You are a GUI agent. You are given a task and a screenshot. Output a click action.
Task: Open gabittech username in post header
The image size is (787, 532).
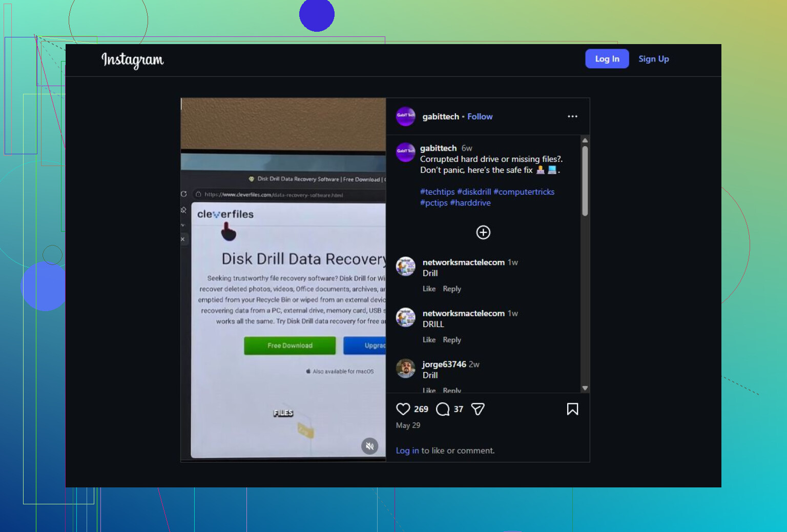pos(441,116)
